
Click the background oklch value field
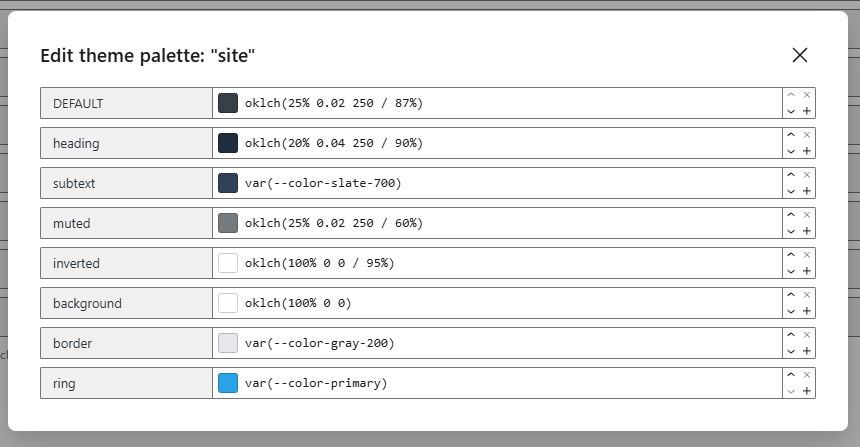point(510,303)
